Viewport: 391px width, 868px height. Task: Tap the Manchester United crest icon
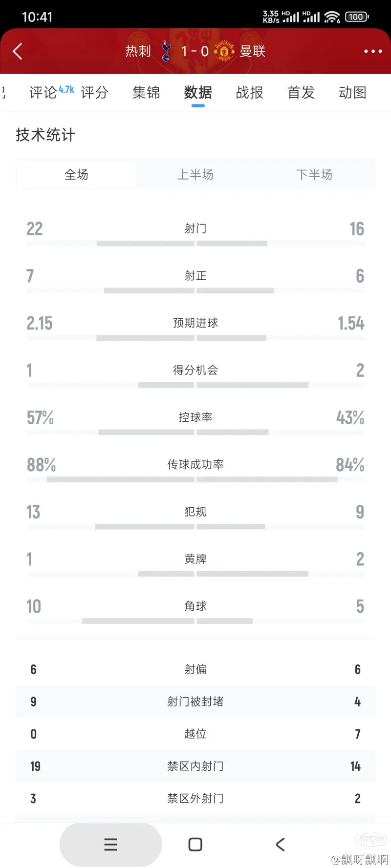[224, 51]
